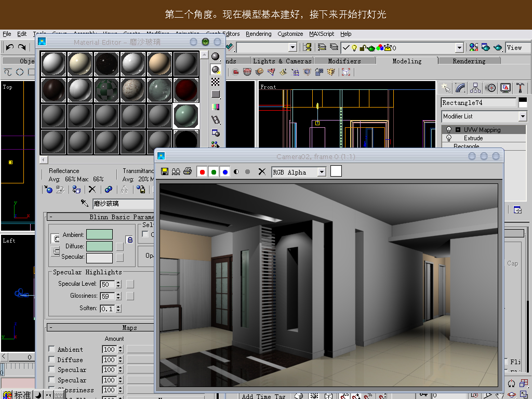
Task: Click the Make Unique spheres icon
Action: 109,189
